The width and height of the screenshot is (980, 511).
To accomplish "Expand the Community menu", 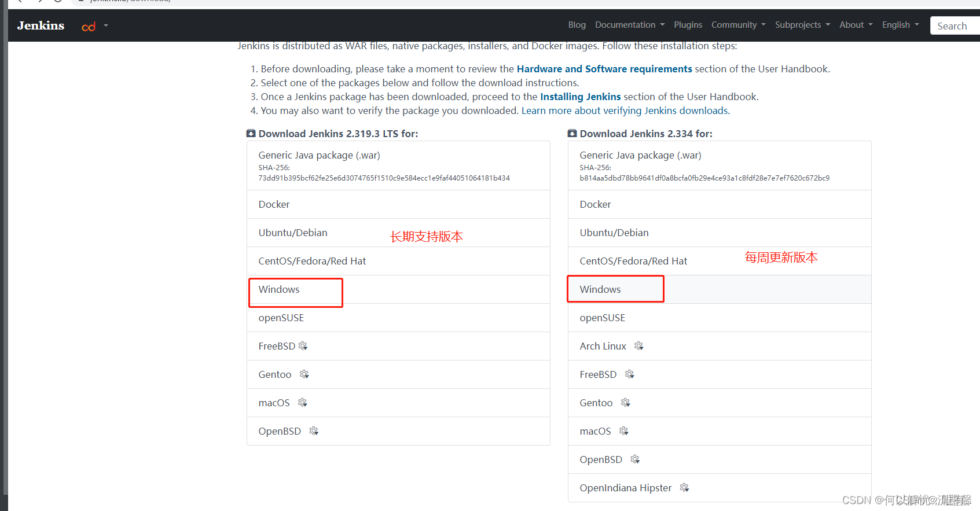I will click(739, 25).
